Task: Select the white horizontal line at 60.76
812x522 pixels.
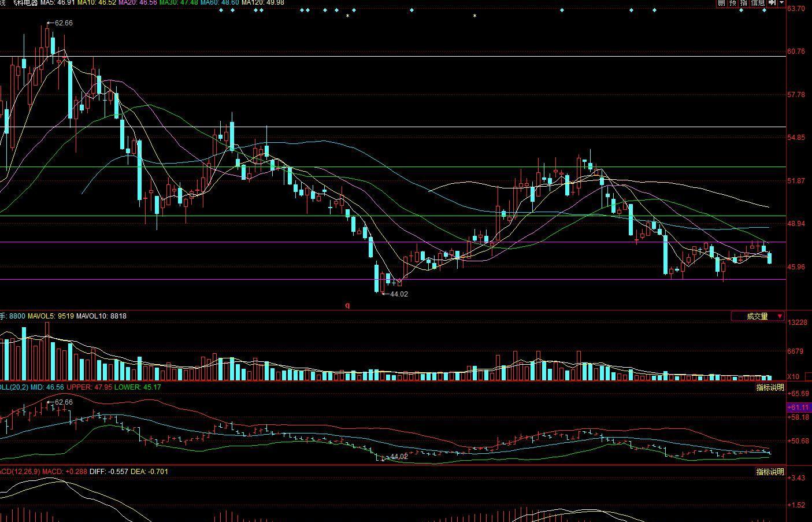Action: tap(393, 56)
